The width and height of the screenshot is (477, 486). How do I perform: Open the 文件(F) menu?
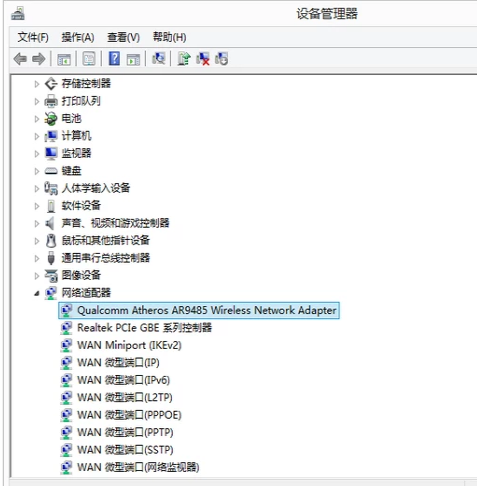(x=33, y=37)
